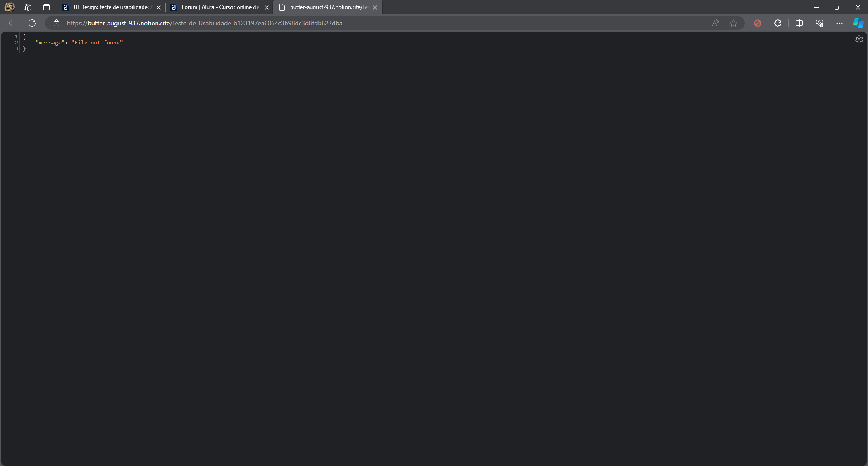Screen dimensions: 868x466
Task: Add this page to favorites with the star icon
Action: pos(734,23)
